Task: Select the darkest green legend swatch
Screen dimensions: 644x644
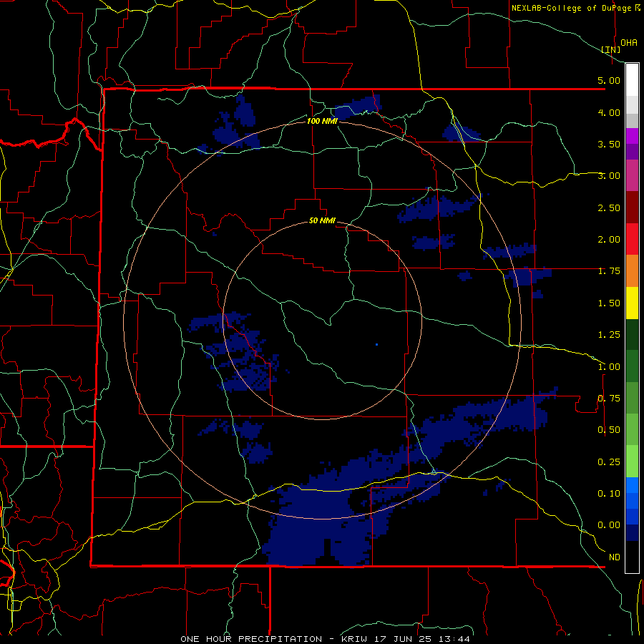Action: click(x=632, y=334)
